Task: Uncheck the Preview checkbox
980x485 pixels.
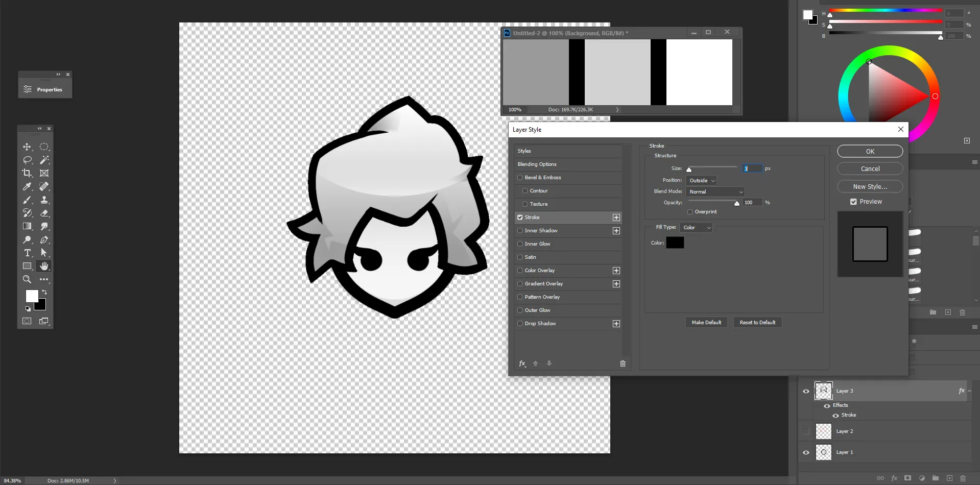Action: (853, 202)
